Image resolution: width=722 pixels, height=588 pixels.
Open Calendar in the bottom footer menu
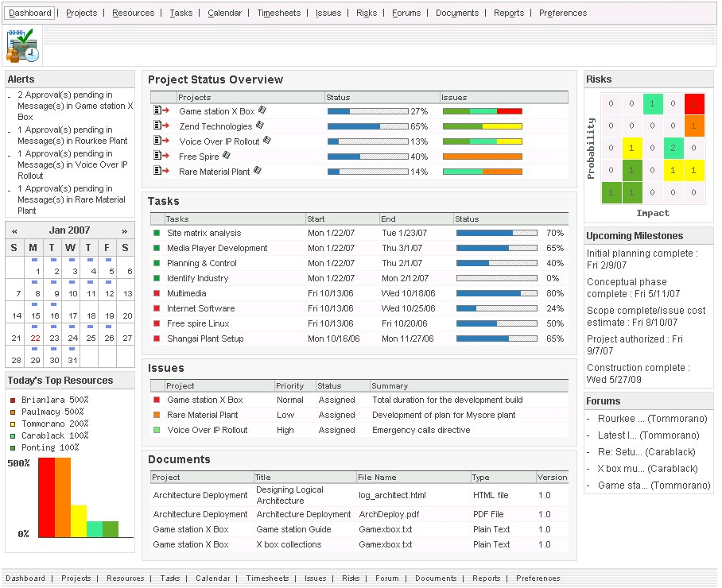coord(213,578)
